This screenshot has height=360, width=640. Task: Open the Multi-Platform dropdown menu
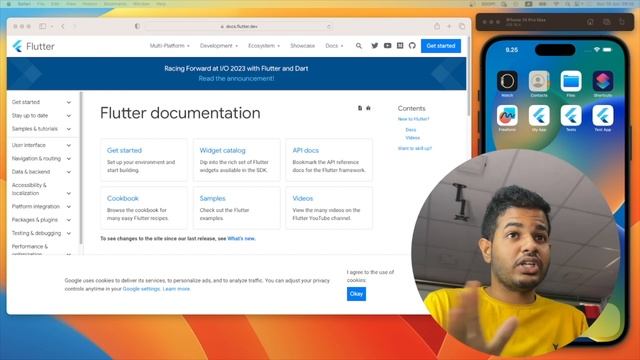click(x=169, y=46)
